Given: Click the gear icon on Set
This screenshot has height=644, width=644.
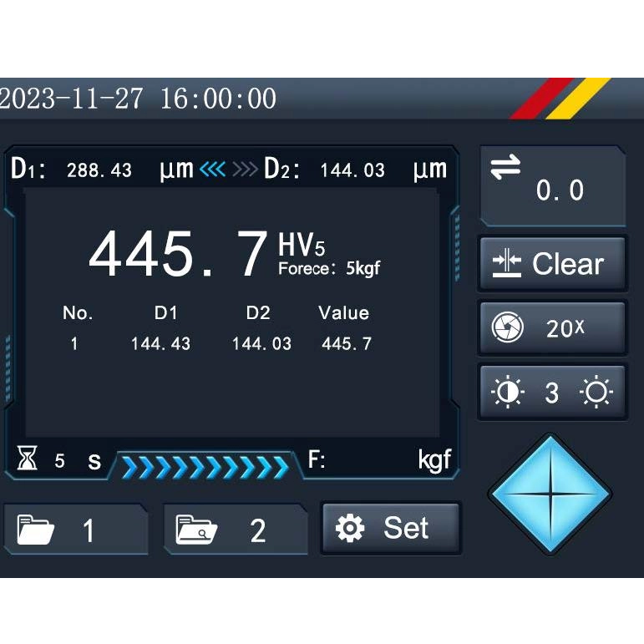Looking at the screenshot, I should tap(349, 528).
